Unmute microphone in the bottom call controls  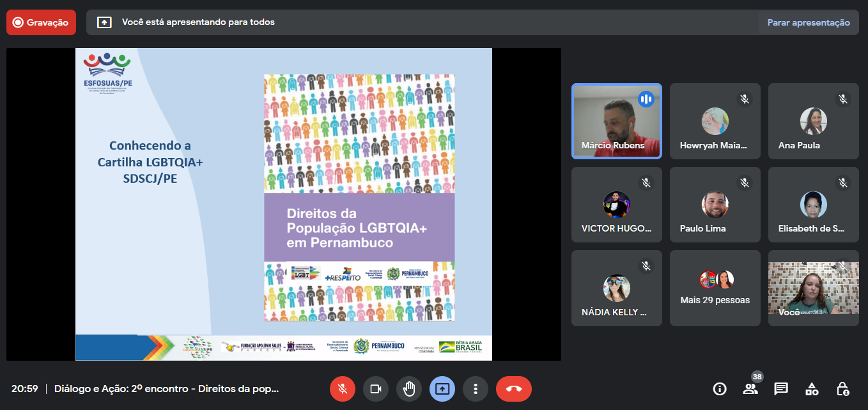(343, 389)
